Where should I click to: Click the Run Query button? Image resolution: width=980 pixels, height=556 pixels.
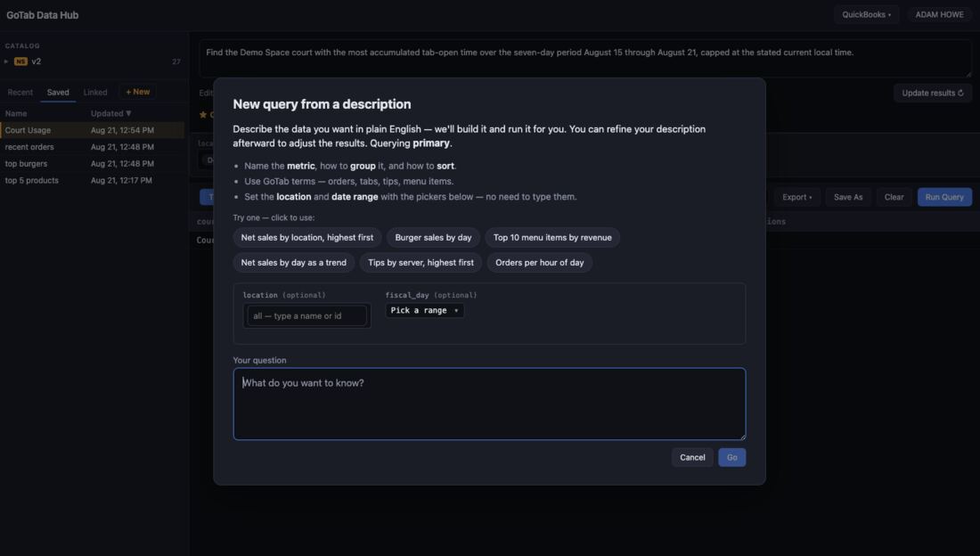(x=943, y=197)
